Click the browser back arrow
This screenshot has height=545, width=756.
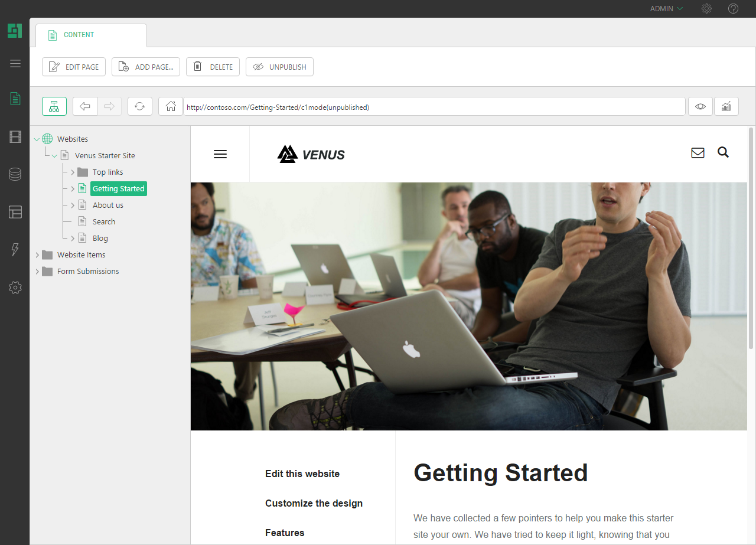pos(85,106)
